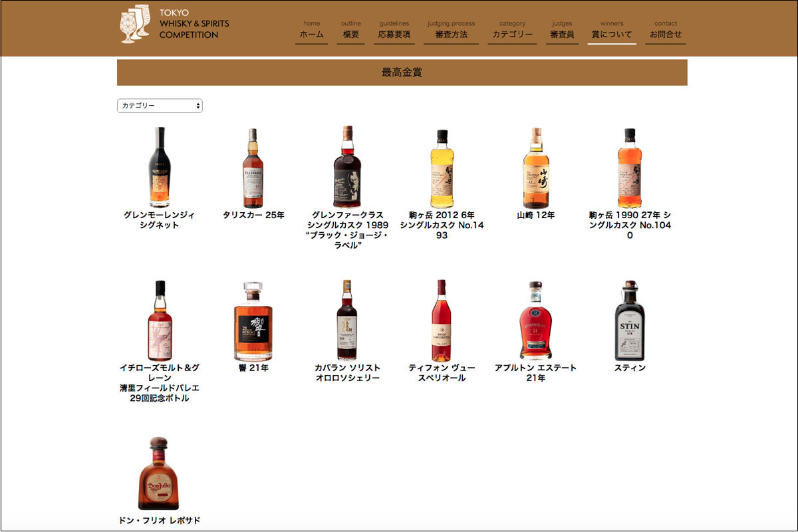Open the ティフォン ヴュー スペリオール name
This screenshot has height=532, width=798.
tap(442, 373)
